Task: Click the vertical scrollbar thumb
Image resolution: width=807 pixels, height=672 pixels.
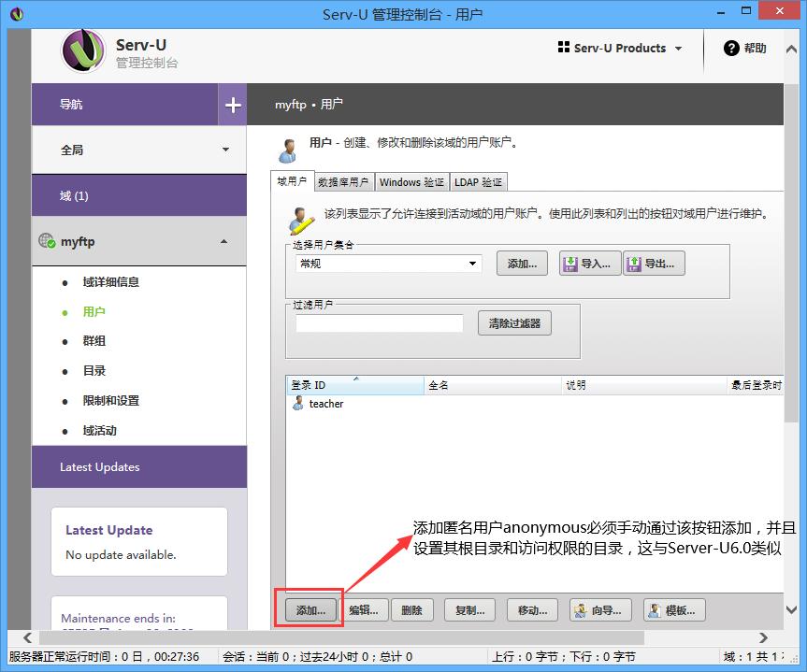Action: (791, 252)
